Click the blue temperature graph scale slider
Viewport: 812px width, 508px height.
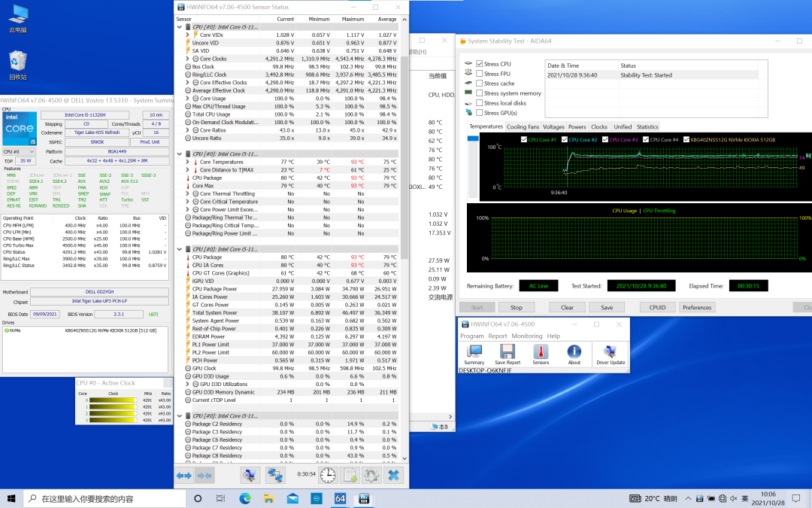tap(473, 138)
